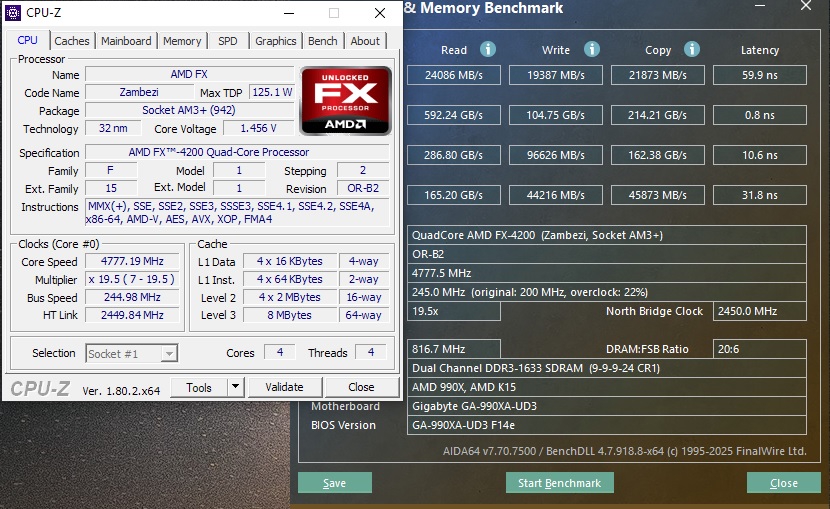Click the 21873 MB/s copy result

[657, 75]
